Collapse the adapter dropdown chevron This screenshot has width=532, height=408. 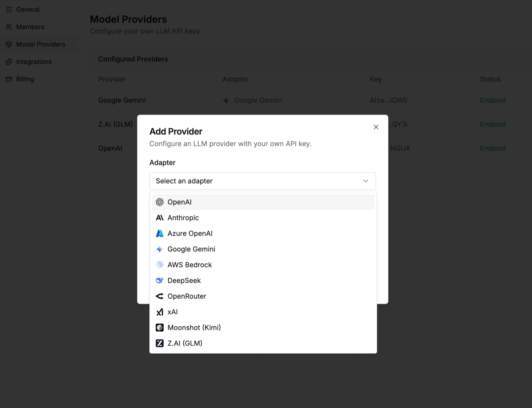tap(366, 181)
